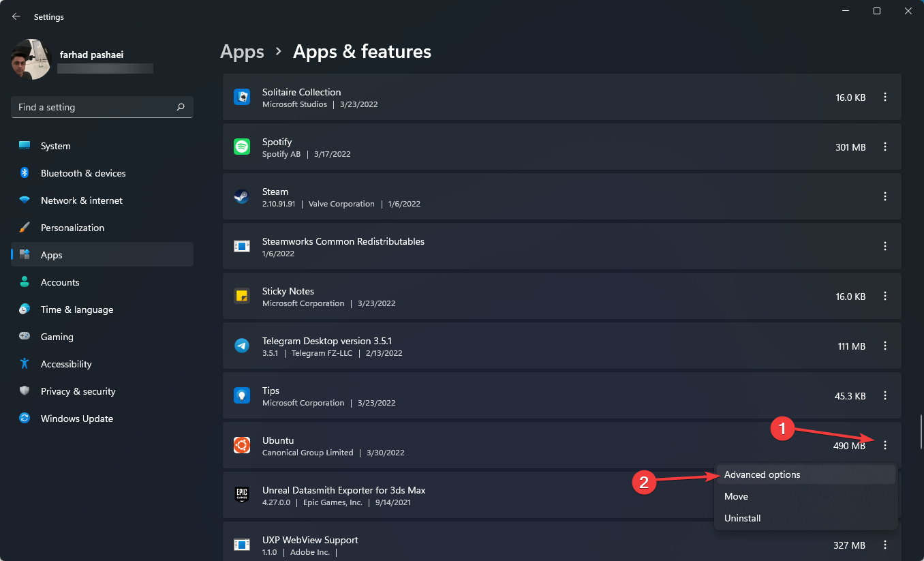Open the three-dot menu for Spotify
Viewport: 924px width, 561px height.
(885, 147)
